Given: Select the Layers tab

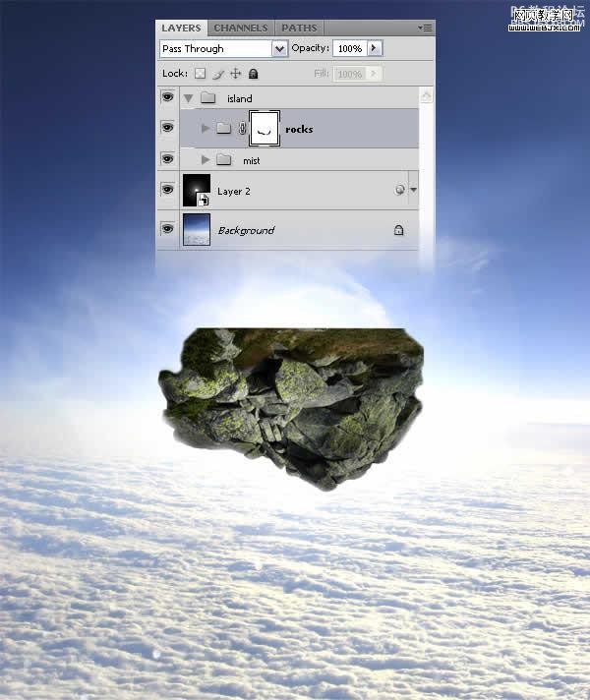Looking at the screenshot, I should click(x=181, y=28).
